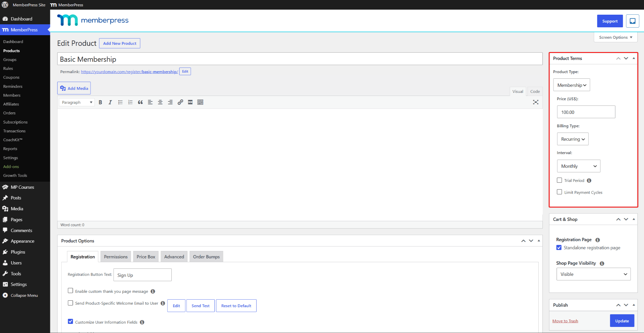This screenshot has width=644, height=333.
Task: Click the Price (US$) input field
Action: tap(586, 112)
